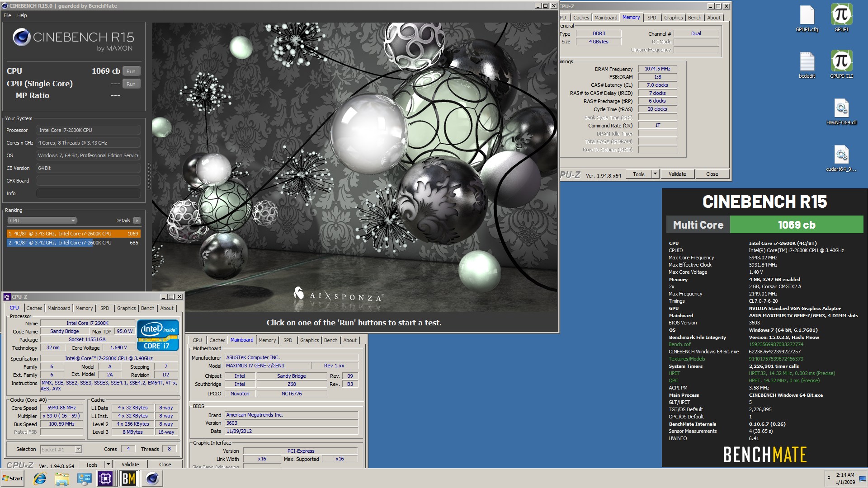Open bcdedit file on desktop
Viewport: 868px width, 488px height.
tap(807, 65)
